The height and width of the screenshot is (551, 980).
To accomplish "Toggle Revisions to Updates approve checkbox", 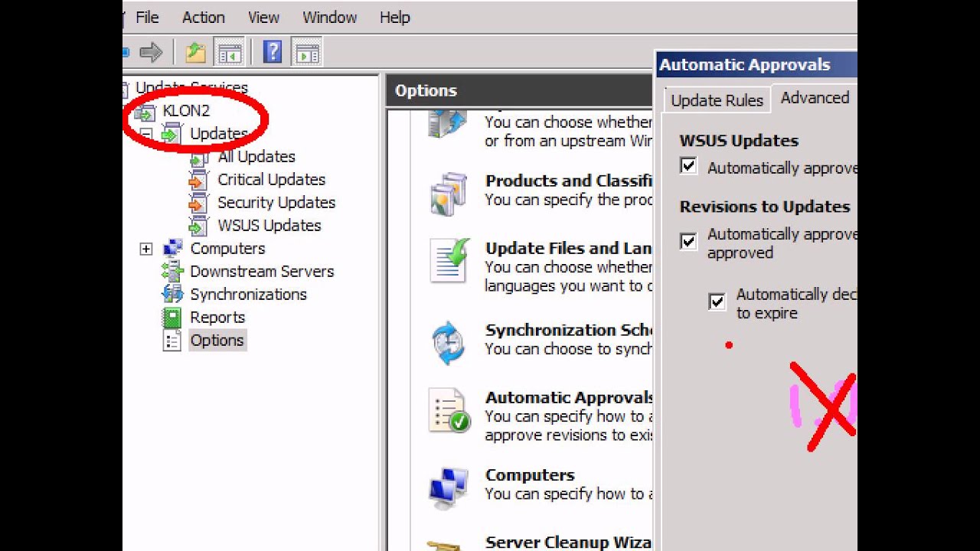I will pos(689,241).
